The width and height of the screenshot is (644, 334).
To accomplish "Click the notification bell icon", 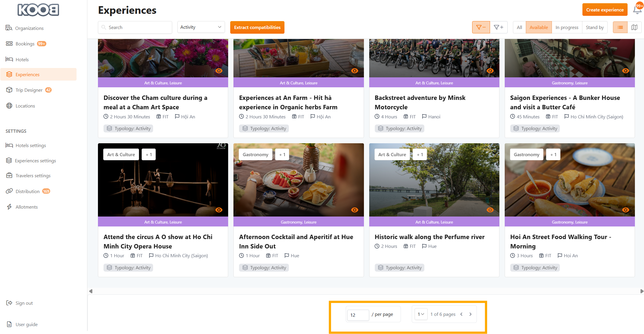I will [x=637, y=10].
